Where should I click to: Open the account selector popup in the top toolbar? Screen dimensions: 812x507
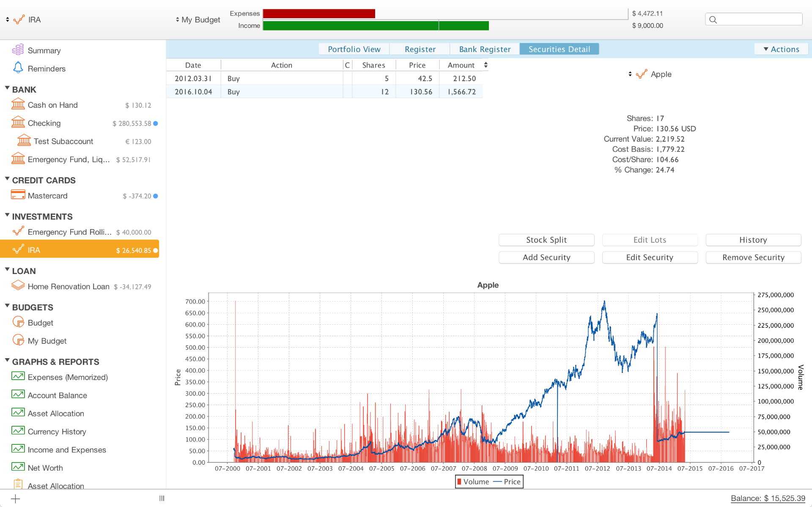coord(8,19)
